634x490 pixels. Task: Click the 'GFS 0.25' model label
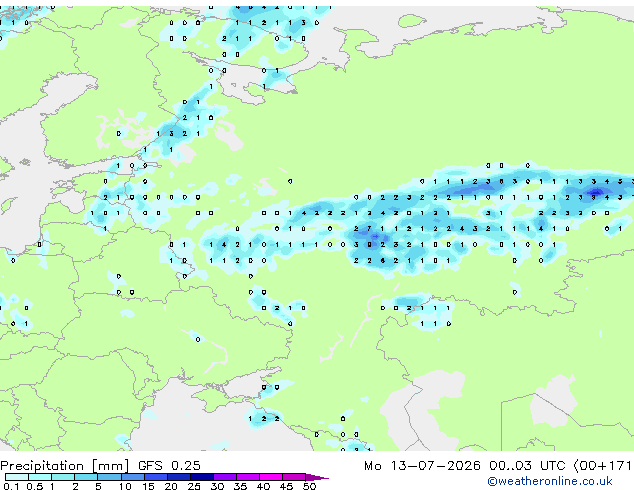click(169, 466)
